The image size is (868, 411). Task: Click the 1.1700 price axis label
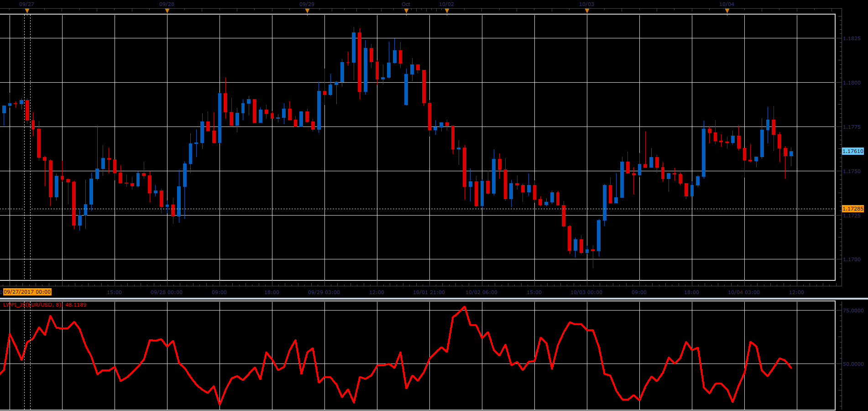[852, 259]
